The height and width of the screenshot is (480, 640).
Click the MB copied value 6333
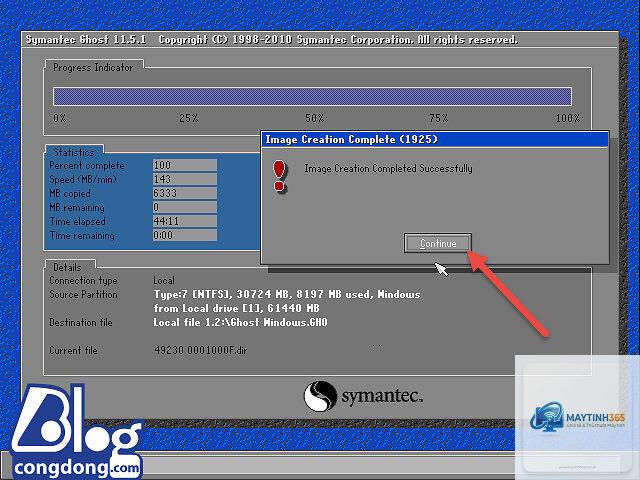click(185, 193)
